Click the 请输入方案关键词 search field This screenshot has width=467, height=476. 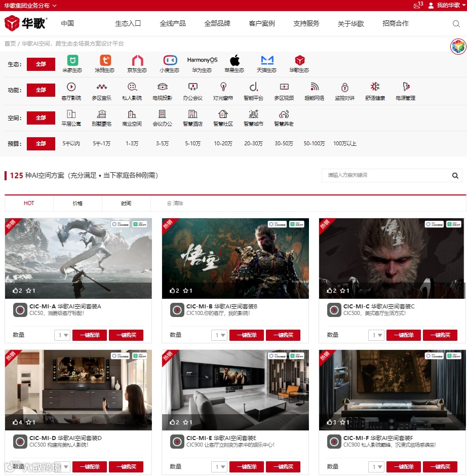point(385,176)
